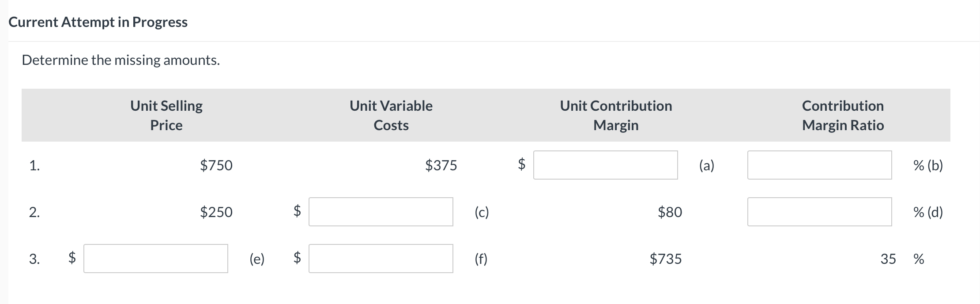980x304 pixels.
Task: Click the Contribution Margin Ratio column header
Action: (842, 115)
